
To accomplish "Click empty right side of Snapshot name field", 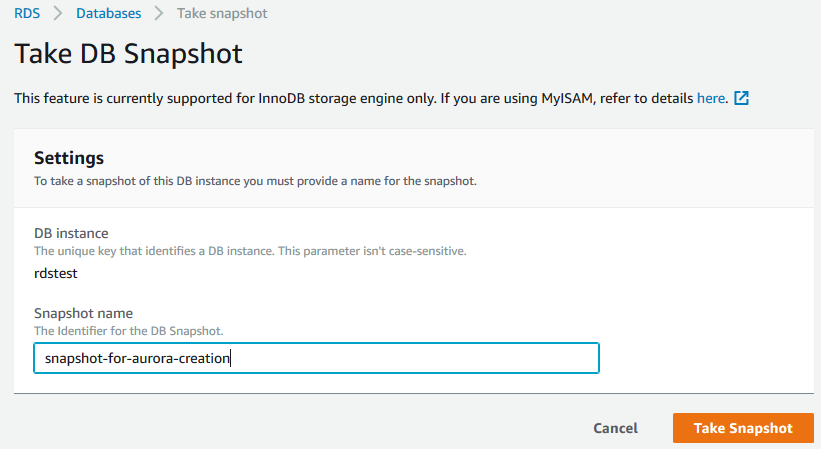I will click(450, 358).
